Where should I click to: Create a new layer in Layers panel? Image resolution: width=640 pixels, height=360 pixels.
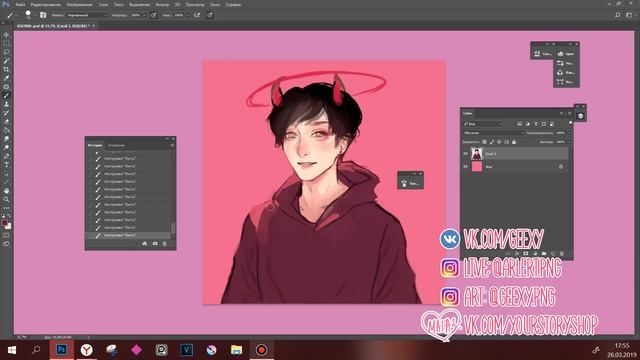pyautogui.click(x=553, y=253)
